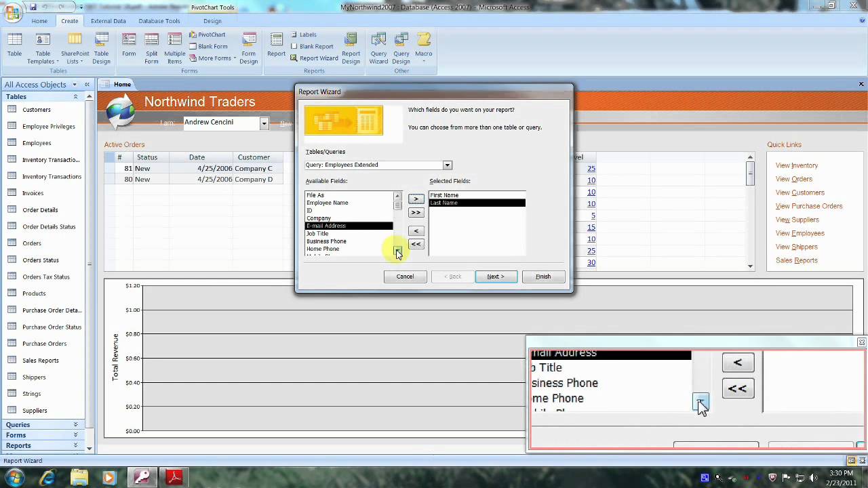Add selected field with > button

(x=416, y=199)
